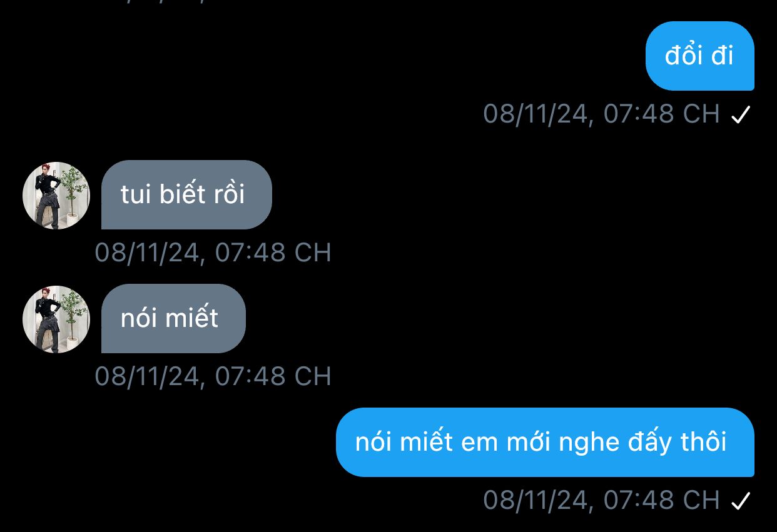Click "07:48 CH" under the gray "nói miết" bubble

(273, 376)
